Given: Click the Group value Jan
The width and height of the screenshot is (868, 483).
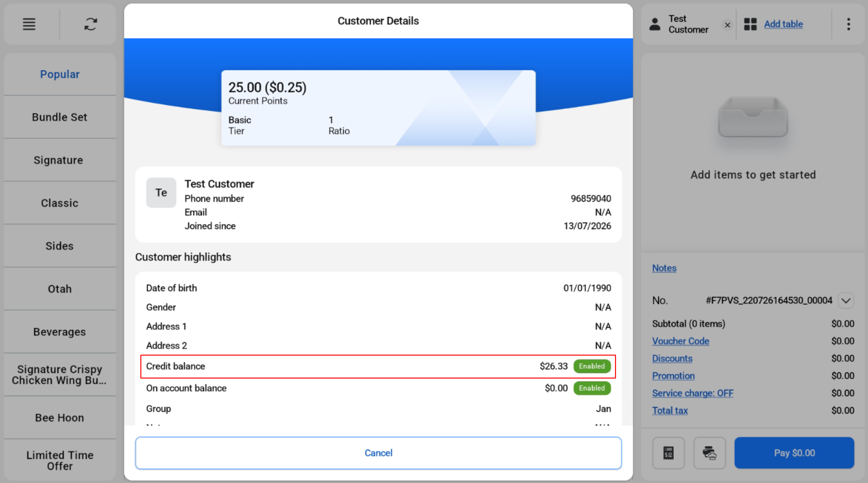Looking at the screenshot, I should coord(603,408).
